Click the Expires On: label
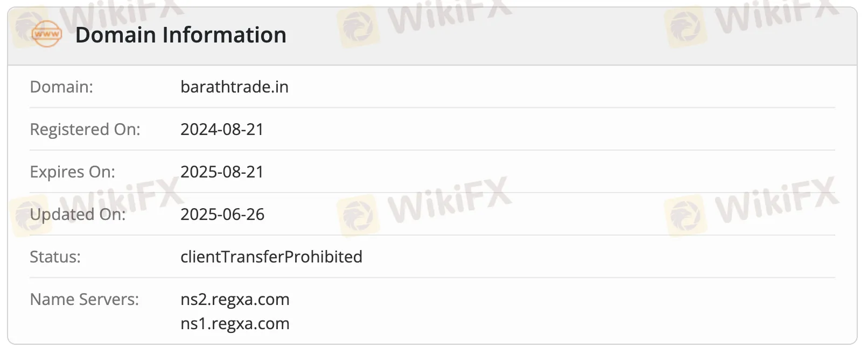The width and height of the screenshot is (868, 355). pyautogui.click(x=72, y=172)
